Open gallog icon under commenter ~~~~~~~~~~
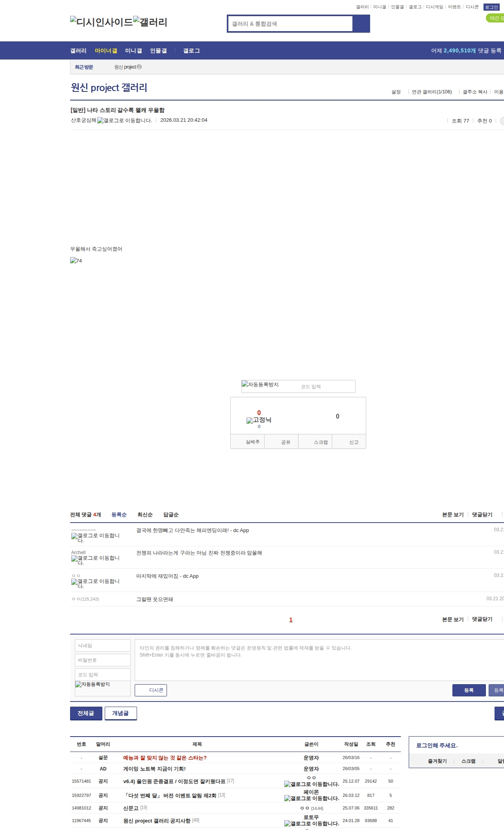The height and width of the screenshot is (830, 504). (x=95, y=538)
